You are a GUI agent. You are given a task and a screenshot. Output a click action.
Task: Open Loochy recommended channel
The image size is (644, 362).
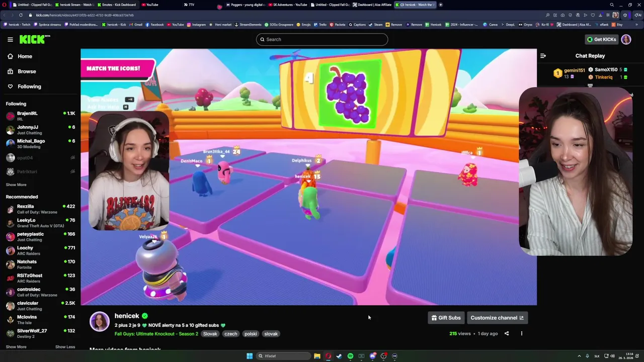[x=40, y=250]
